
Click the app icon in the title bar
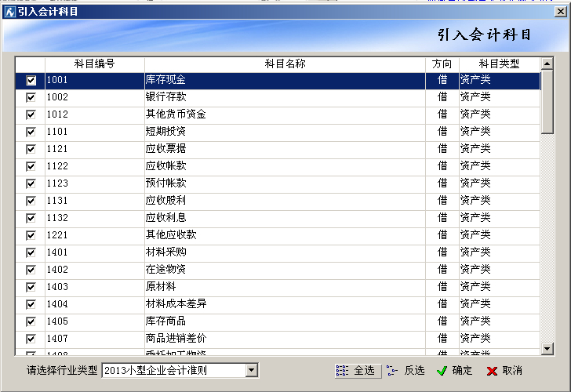[10, 12]
